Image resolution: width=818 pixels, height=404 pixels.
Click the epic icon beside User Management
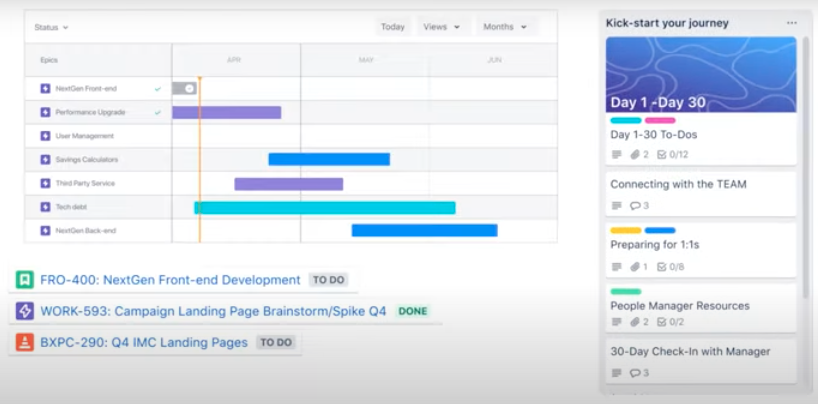pyautogui.click(x=45, y=136)
